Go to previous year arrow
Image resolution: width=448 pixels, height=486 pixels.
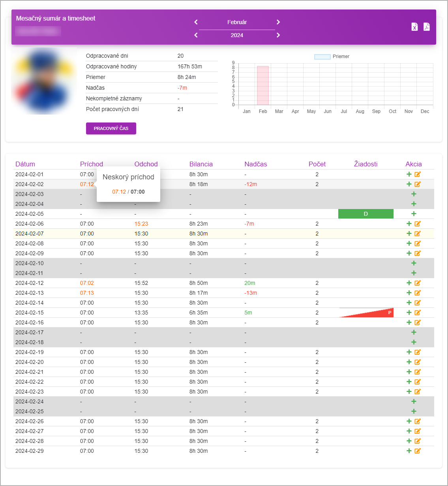tap(196, 35)
